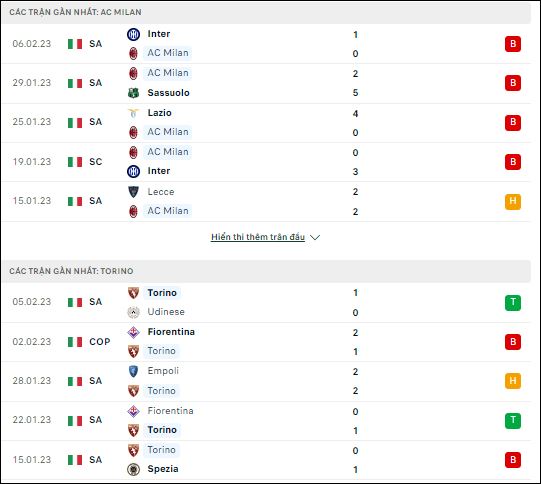541x484 pixels.
Task: Open the Torino section header Các trận gần nhất
Action: [71, 271]
